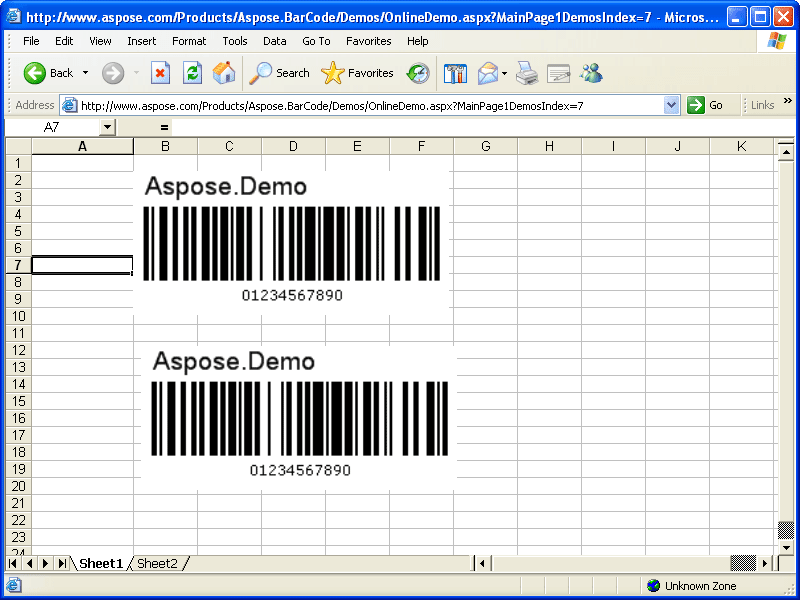
Task: Launch Messenger from the toolbar icon
Action: tap(592, 73)
